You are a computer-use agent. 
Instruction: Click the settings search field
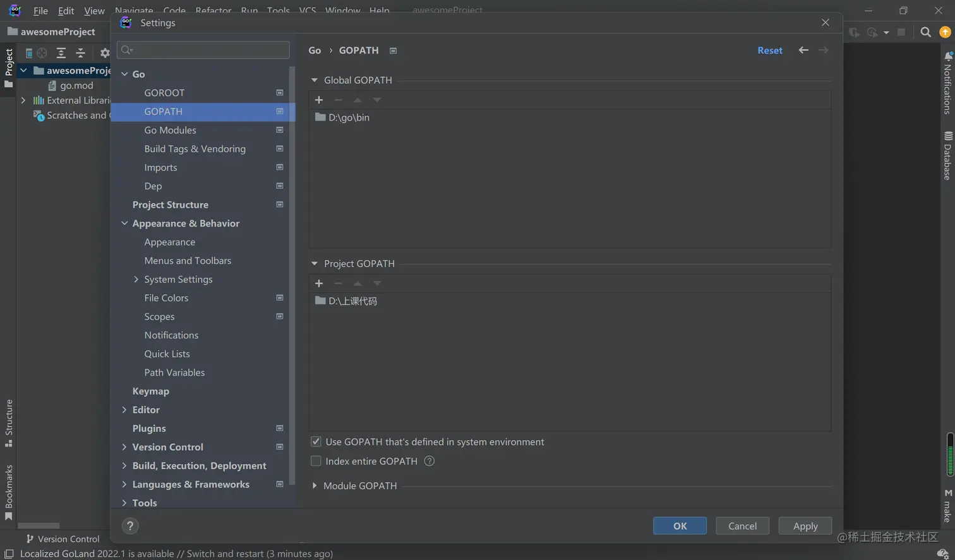203,50
